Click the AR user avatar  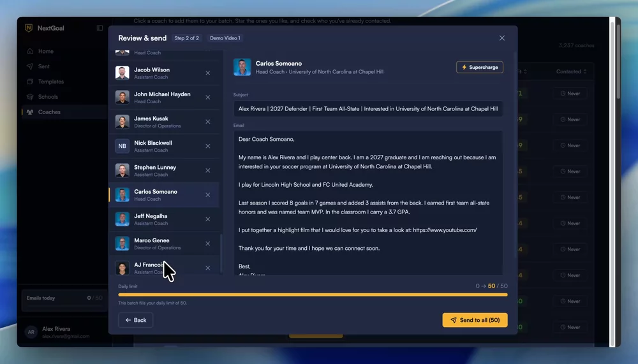[x=31, y=332]
